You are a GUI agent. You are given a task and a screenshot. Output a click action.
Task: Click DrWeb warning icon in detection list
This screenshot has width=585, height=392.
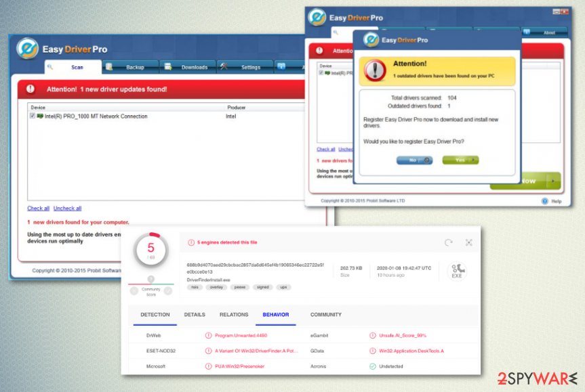tap(209, 336)
